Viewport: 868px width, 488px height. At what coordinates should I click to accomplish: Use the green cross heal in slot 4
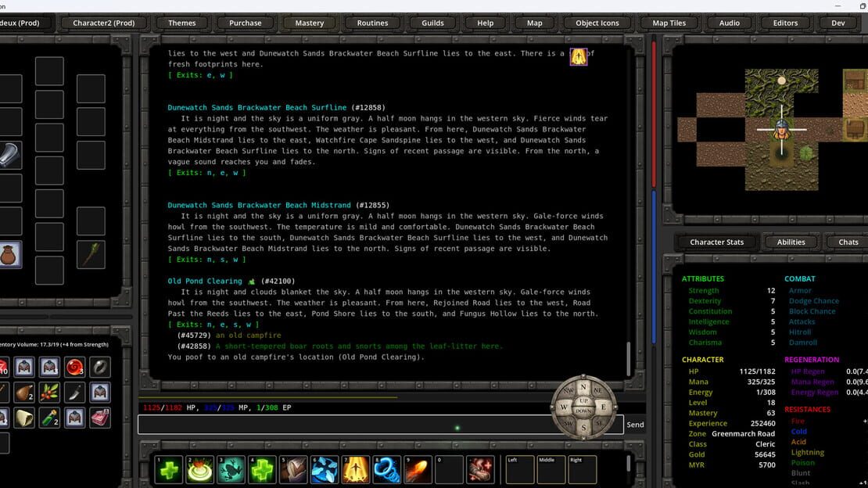(x=262, y=470)
